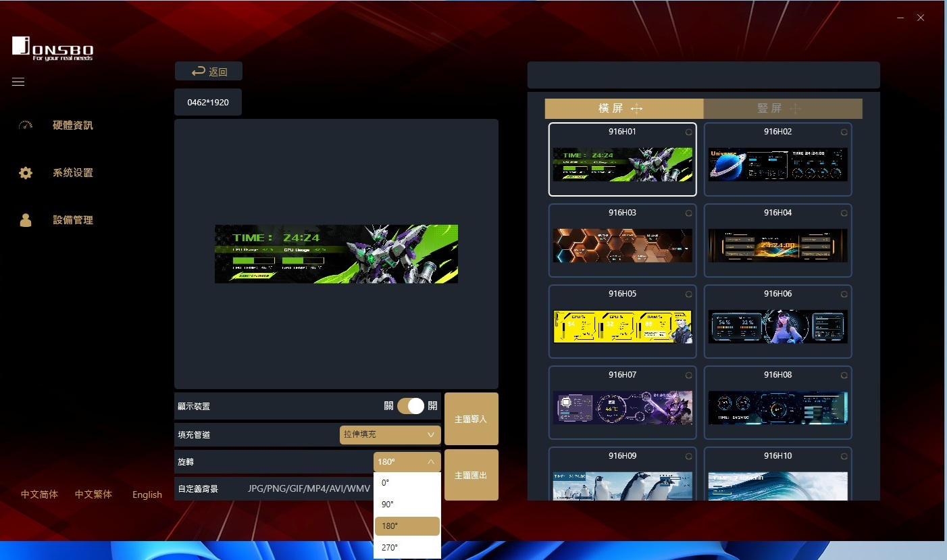Open 設備管理 page
The width and height of the screenshot is (947, 560).
(x=73, y=220)
